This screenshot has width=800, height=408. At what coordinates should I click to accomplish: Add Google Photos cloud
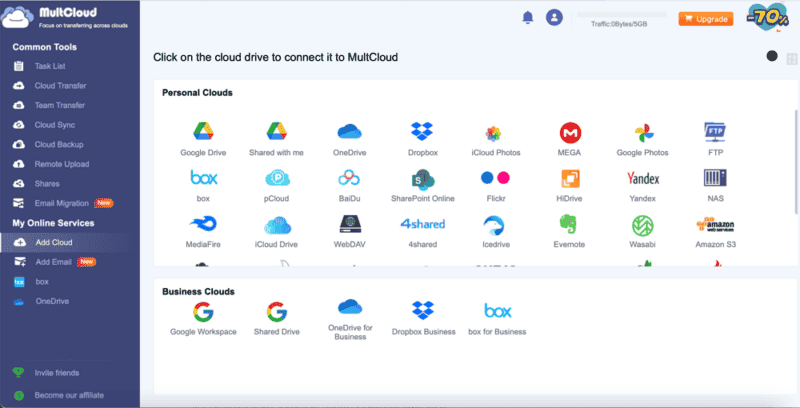(x=644, y=133)
